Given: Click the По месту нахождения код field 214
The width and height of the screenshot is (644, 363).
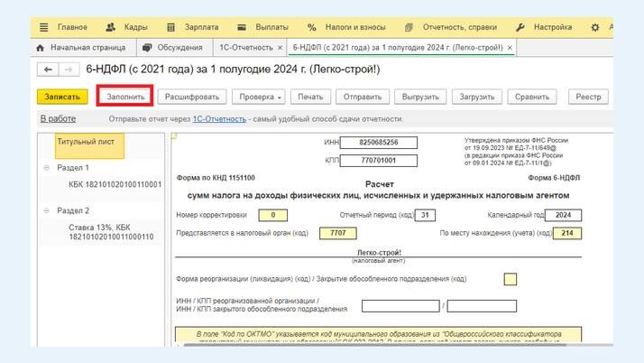Looking at the screenshot, I should 567,233.
